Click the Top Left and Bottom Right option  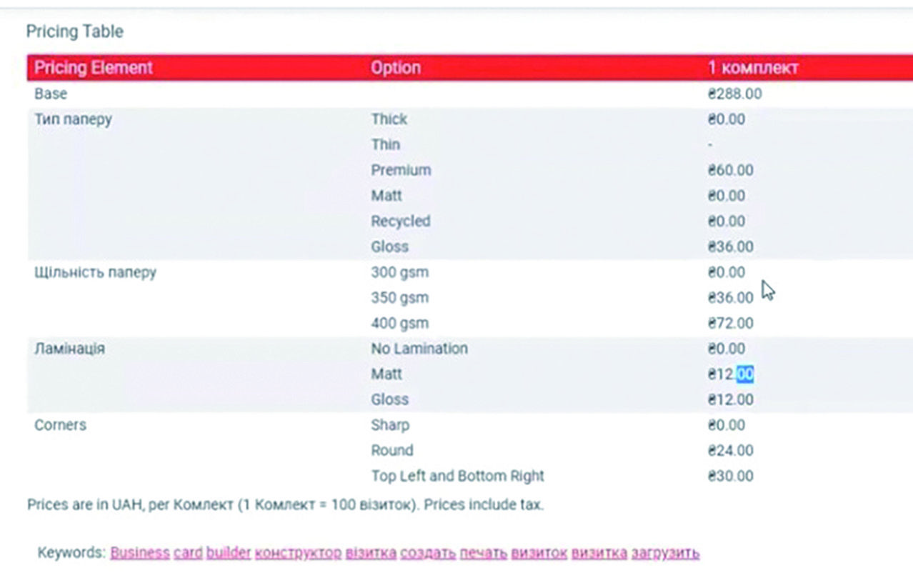[x=457, y=476]
